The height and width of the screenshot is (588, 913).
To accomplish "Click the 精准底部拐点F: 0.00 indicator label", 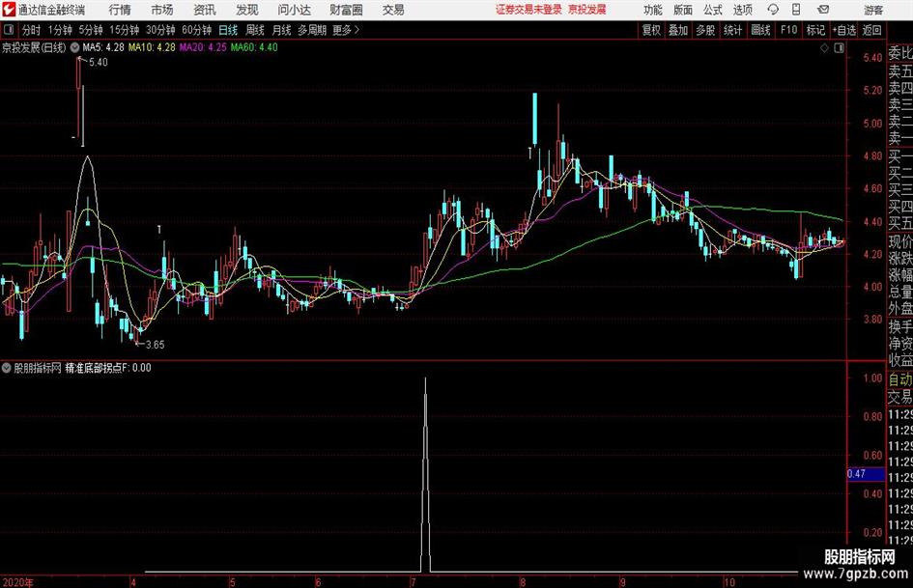I will tap(108, 368).
